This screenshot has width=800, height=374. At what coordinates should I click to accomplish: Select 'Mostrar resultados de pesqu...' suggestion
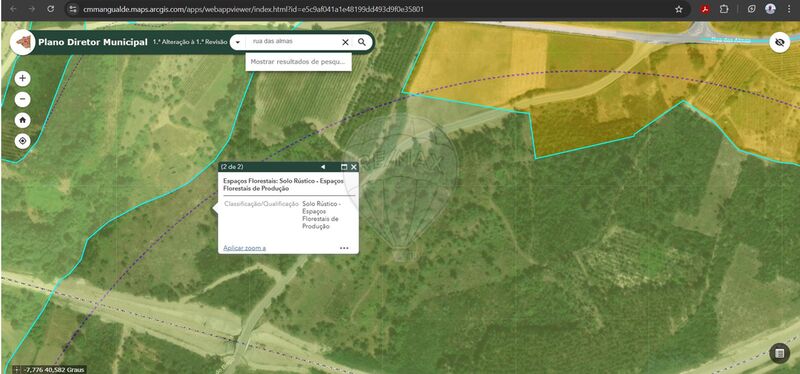[298, 62]
